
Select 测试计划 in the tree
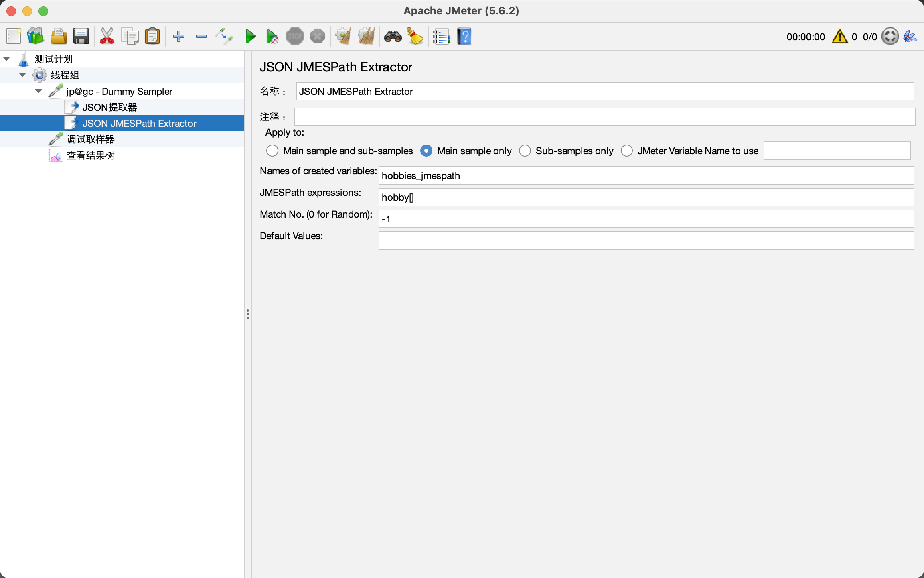(x=53, y=59)
